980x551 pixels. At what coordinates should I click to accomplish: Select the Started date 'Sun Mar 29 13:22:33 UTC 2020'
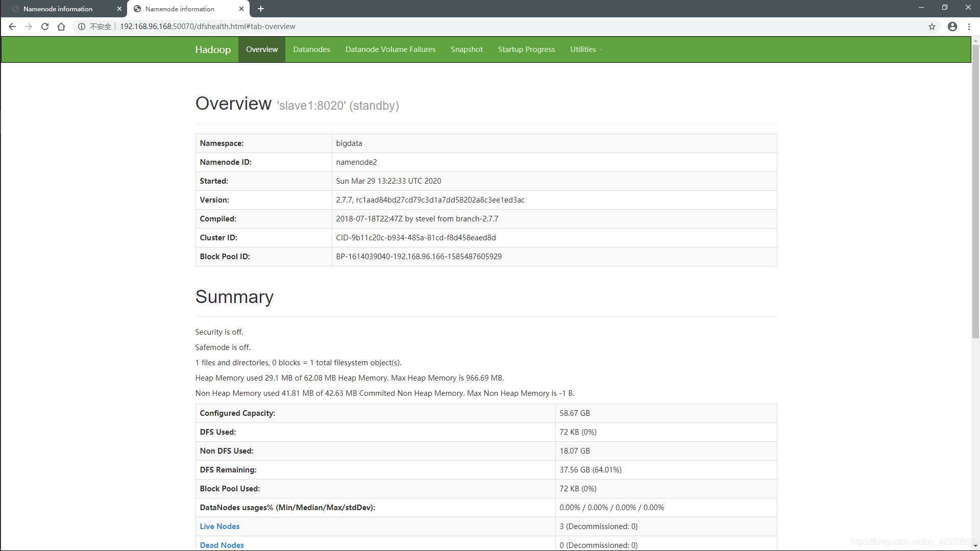388,181
